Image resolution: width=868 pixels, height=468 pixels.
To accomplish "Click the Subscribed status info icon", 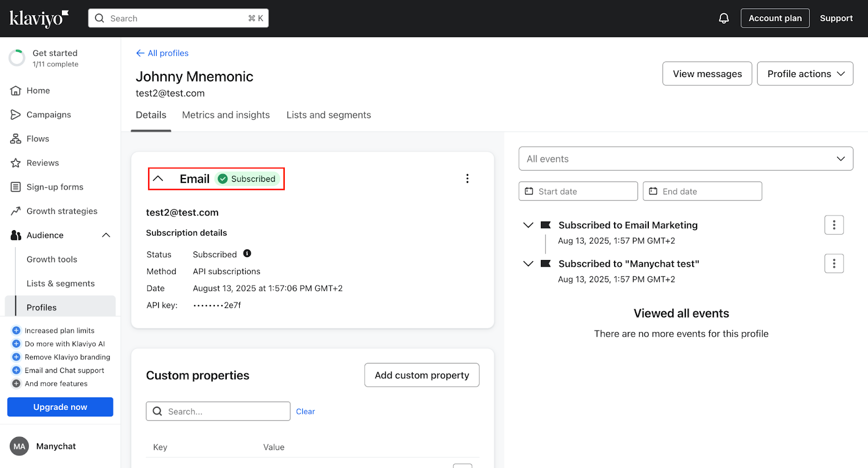I will click(x=247, y=254).
